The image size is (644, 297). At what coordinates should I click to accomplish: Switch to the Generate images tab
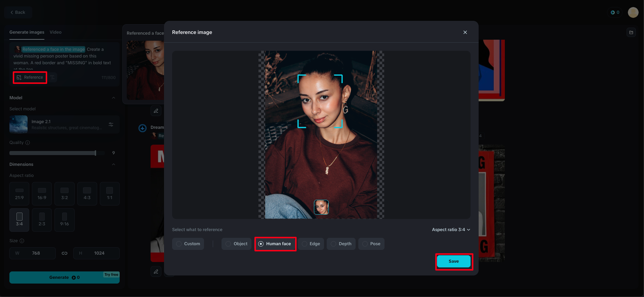[27, 32]
